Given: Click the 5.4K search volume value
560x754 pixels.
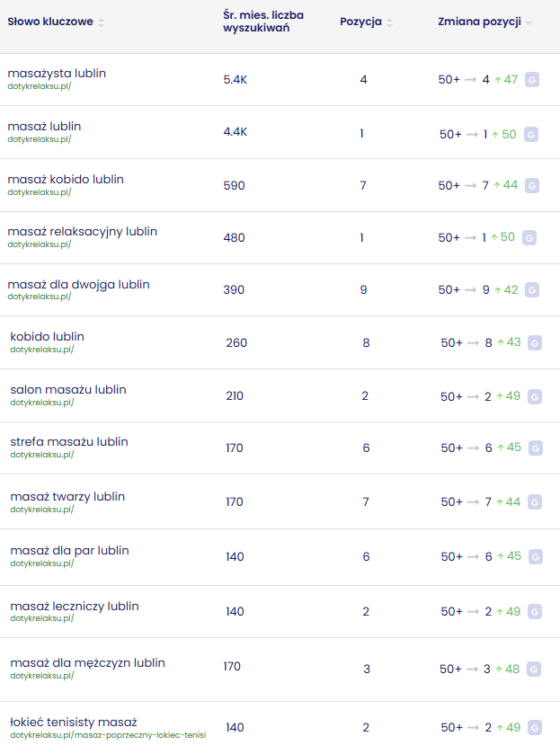Looking at the screenshot, I should point(235,80).
